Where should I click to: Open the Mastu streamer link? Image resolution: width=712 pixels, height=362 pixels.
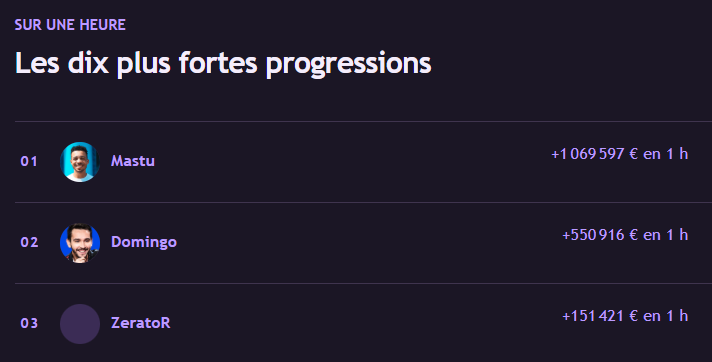pyautogui.click(x=133, y=161)
